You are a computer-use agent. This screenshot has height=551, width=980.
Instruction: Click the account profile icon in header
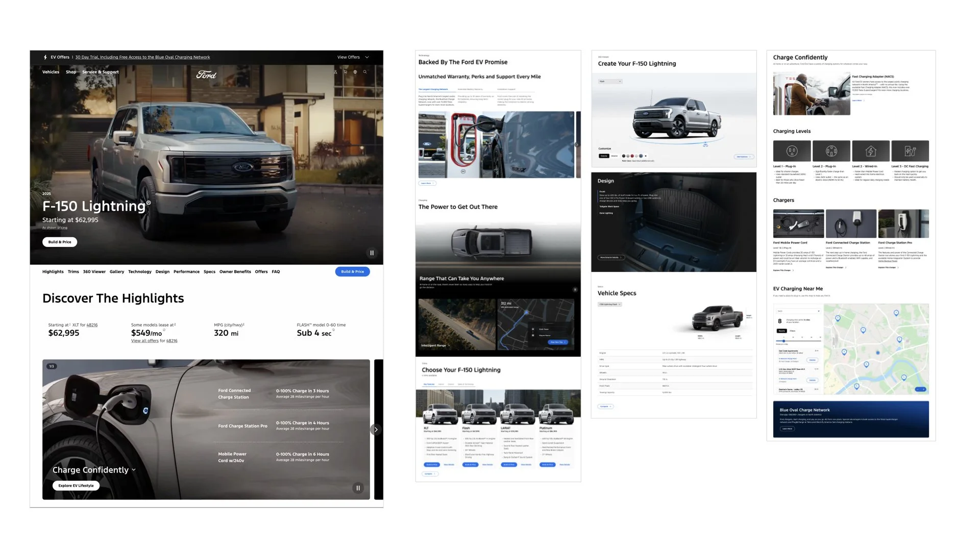(335, 72)
